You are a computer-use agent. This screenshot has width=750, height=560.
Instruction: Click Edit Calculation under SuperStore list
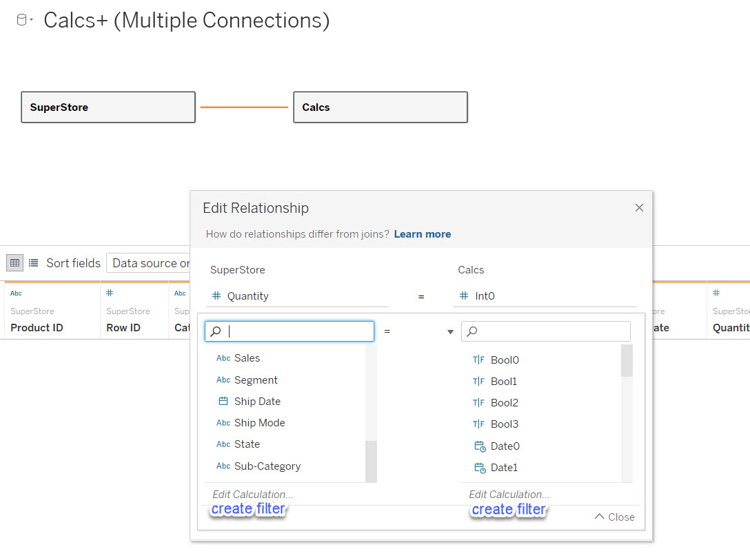click(252, 494)
